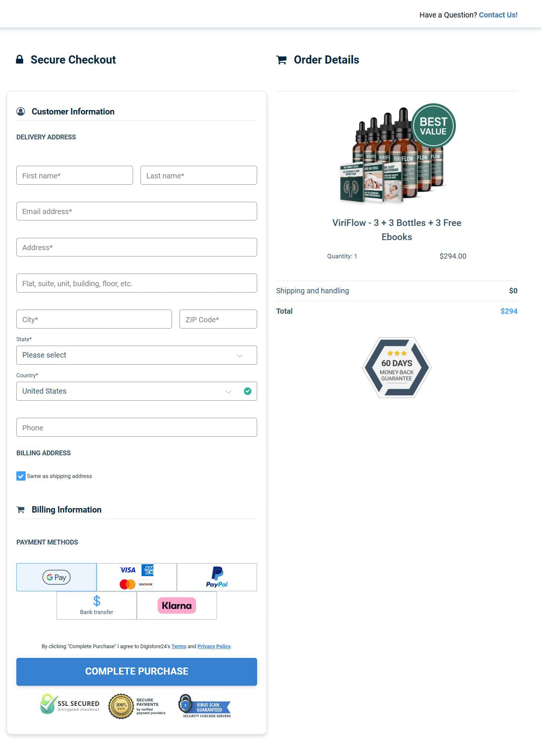Select Google Pay payment method
Screen dimensions: 541x756
pos(56,577)
